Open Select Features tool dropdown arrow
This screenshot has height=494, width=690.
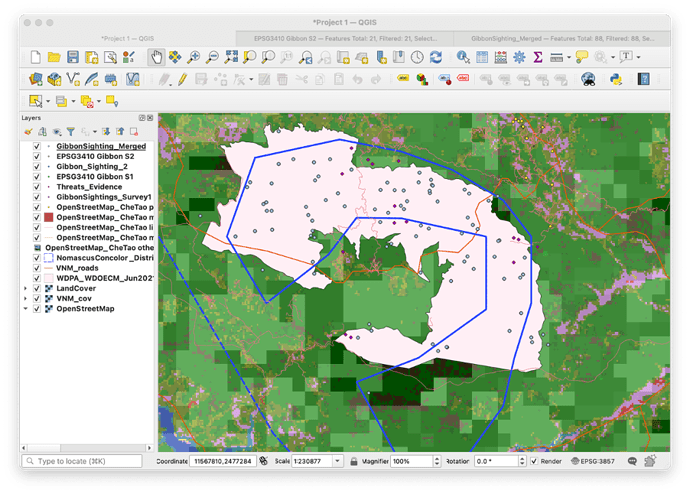coord(48,101)
